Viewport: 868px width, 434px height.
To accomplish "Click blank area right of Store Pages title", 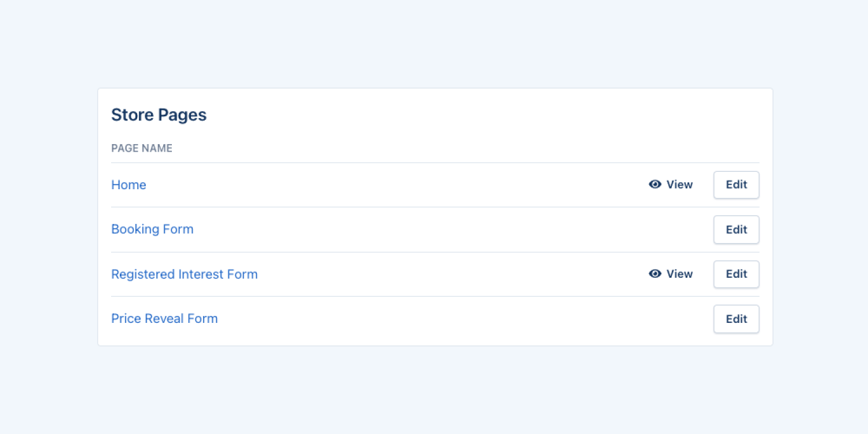I will pyautogui.click(x=463, y=115).
